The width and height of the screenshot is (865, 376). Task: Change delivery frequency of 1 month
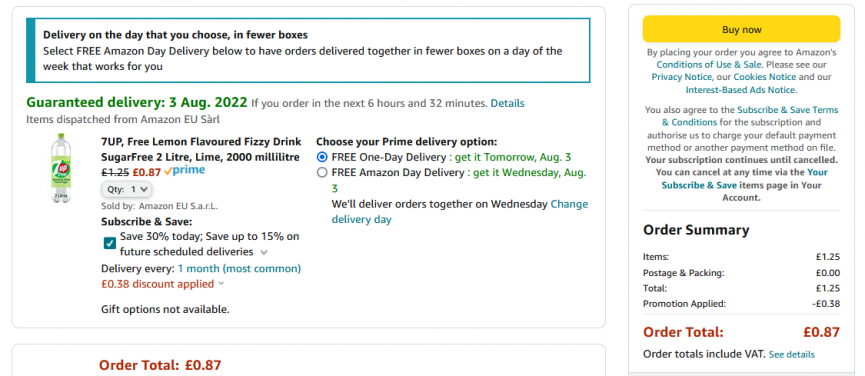coord(239,268)
